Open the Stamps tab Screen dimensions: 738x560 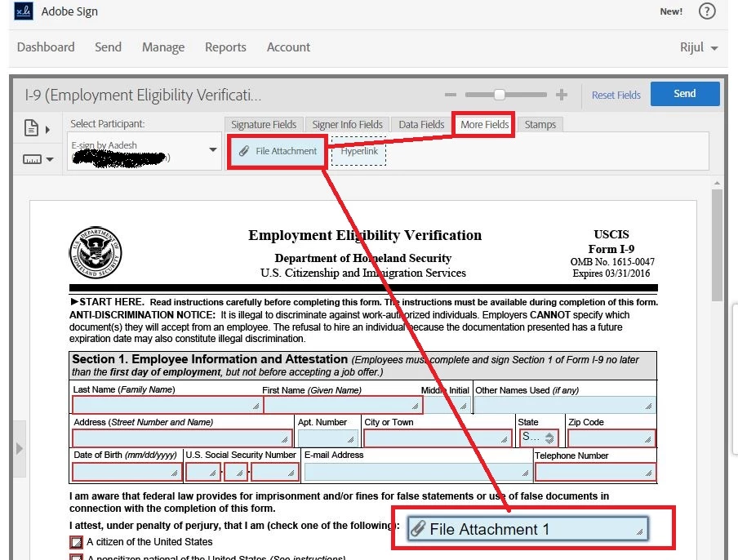[x=540, y=125]
